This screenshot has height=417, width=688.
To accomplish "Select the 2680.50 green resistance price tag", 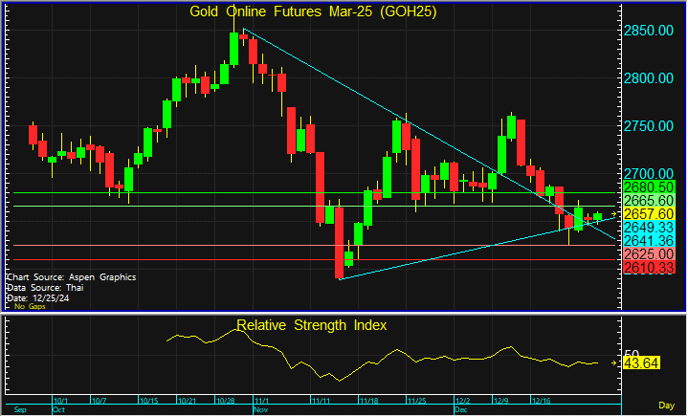I will tap(649, 187).
